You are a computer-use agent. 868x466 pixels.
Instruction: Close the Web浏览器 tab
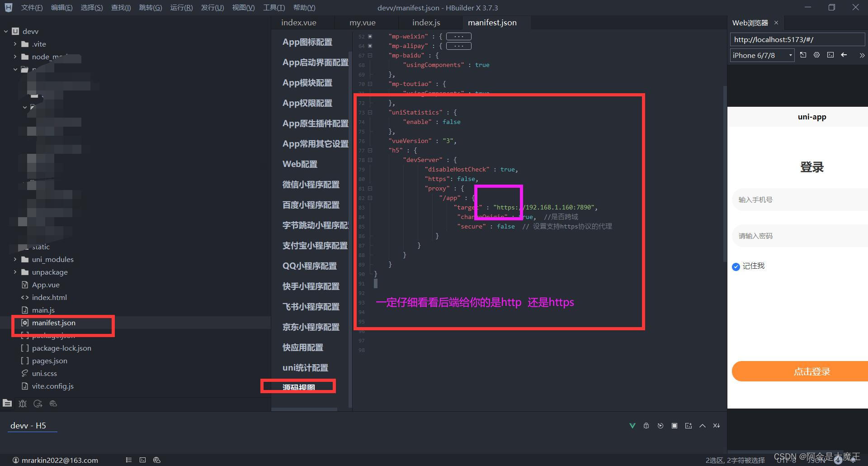[776, 23]
